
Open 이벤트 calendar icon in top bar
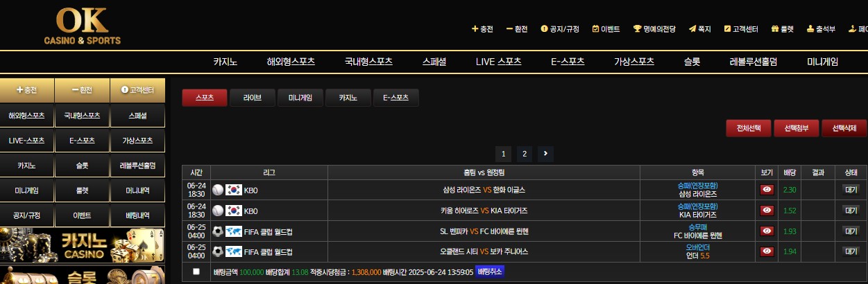pos(606,29)
